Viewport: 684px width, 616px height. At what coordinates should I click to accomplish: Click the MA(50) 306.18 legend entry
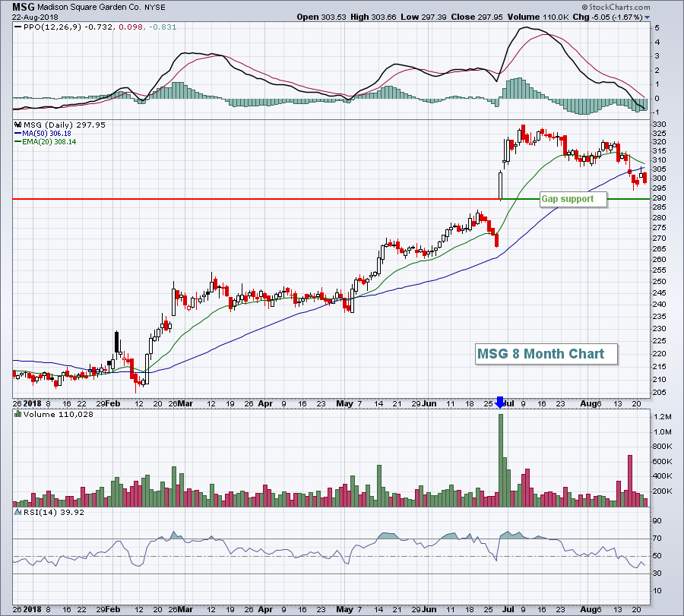pyautogui.click(x=46, y=134)
